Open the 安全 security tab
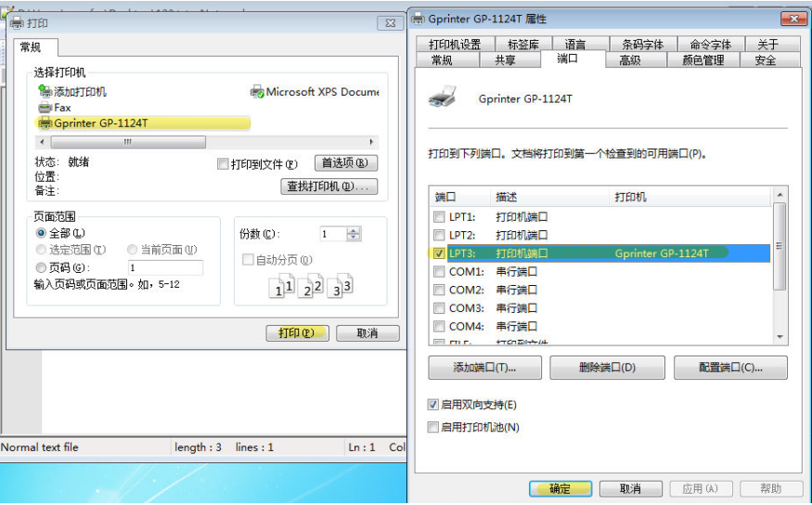 click(x=766, y=60)
